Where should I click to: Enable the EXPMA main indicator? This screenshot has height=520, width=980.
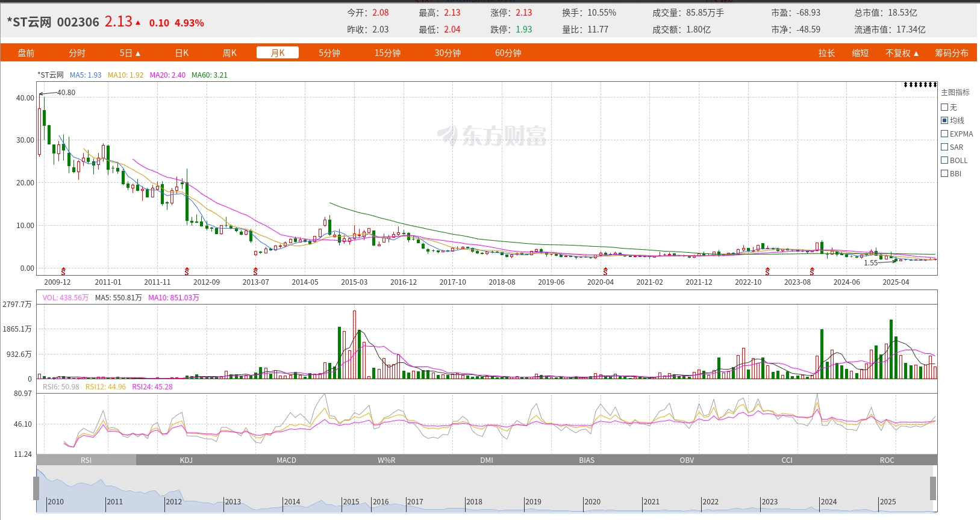[944, 134]
